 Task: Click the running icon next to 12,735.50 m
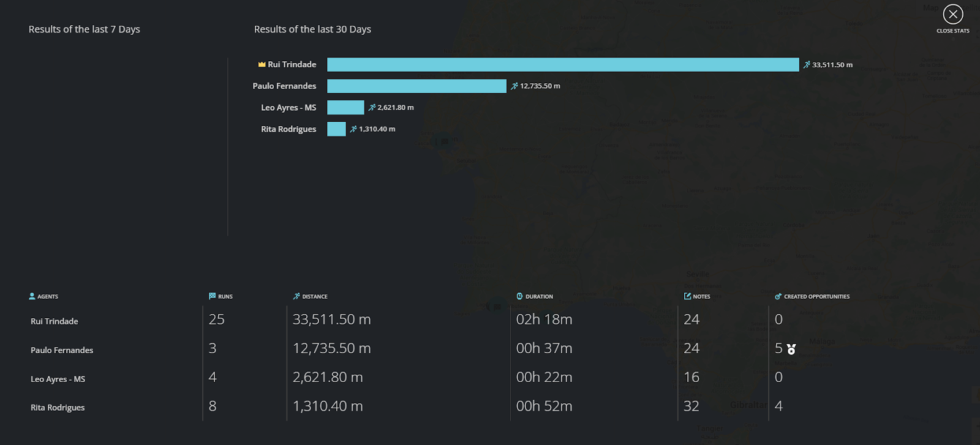tap(514, 86)
